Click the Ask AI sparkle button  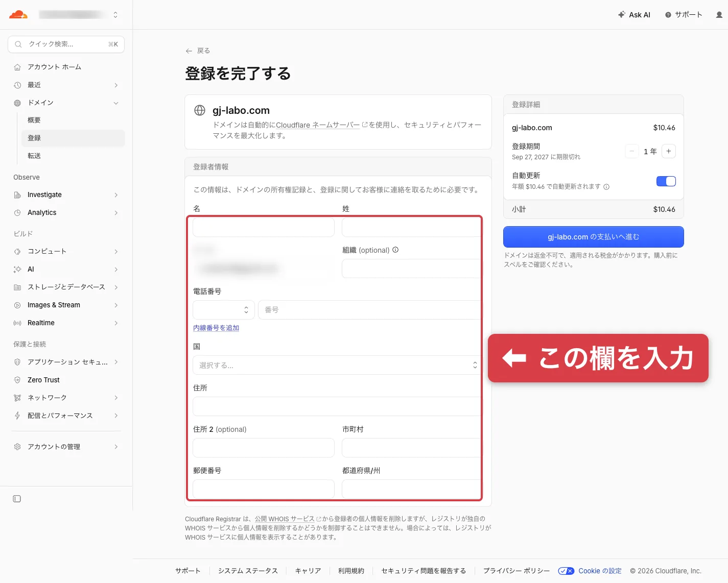[x=634, y=15]
